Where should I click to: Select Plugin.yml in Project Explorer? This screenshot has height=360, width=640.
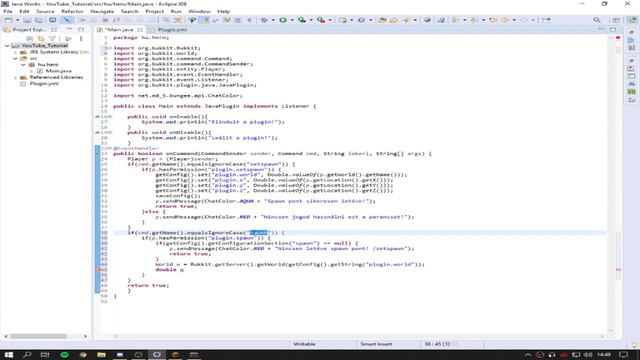(x=44, y=84)
